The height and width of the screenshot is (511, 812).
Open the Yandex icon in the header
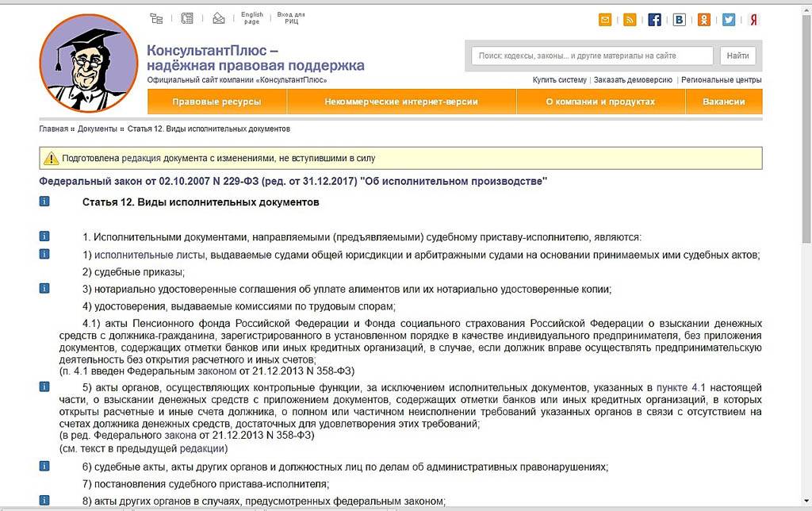pyautogui.click(x=753, y=20)
